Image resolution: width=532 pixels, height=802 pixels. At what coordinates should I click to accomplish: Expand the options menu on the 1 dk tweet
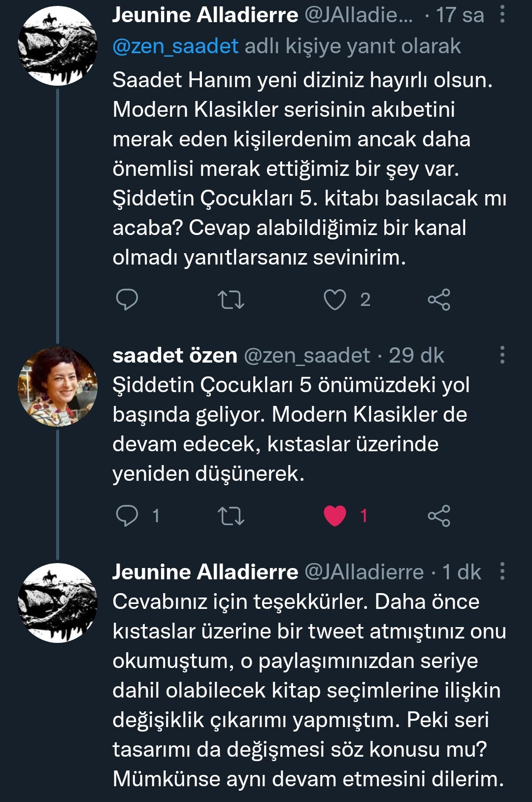pyautogui.click(x=502, y=571)
